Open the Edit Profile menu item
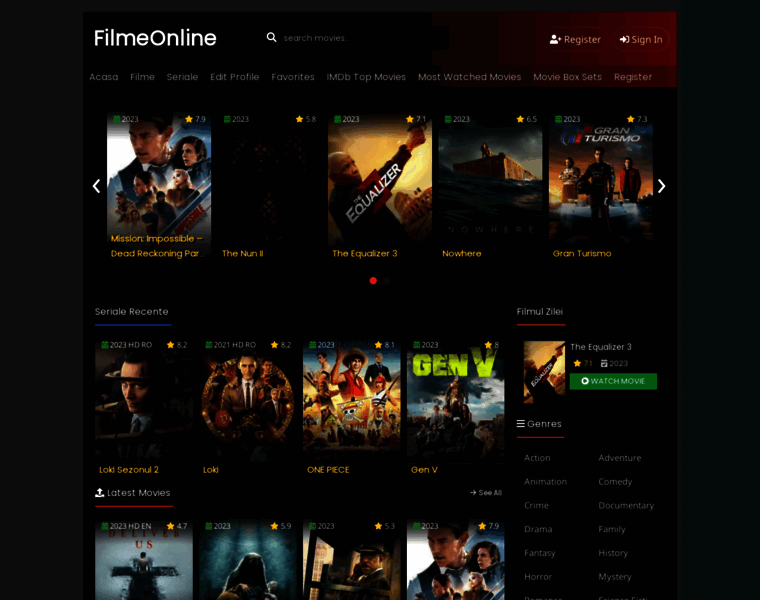 (235, 77)
